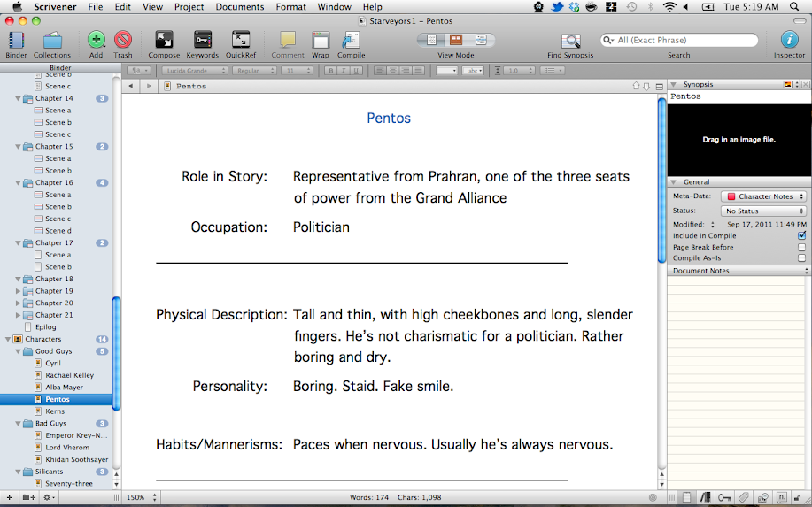Enter Compose full-screen mode
This screenshot has width=812, height=507.
click(x=164, y=41)
